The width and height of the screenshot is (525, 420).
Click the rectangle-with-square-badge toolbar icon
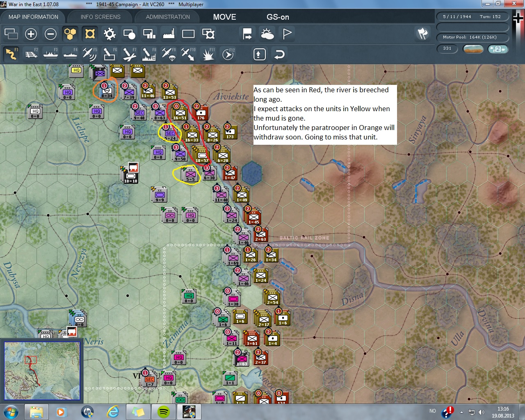[208, 34]
